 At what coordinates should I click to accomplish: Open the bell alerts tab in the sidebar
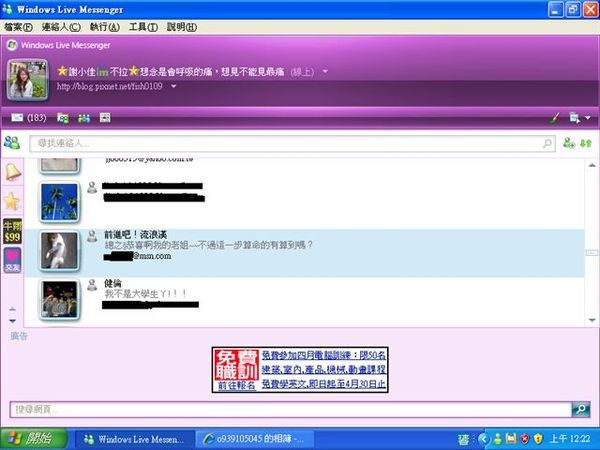[x=13, y=172]
